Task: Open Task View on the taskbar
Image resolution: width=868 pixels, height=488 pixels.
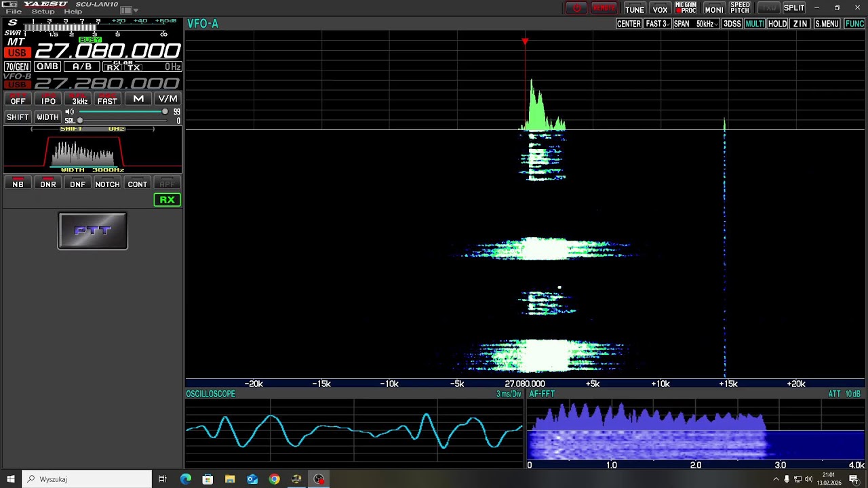Action: coord(163,479)
